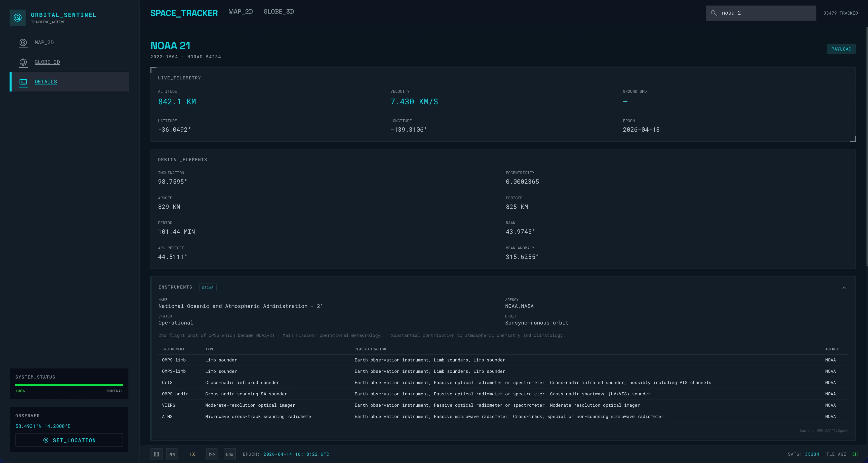Click the longitude value -139.3106°
This screenshot has height=463, width=868.
point(408,130)
